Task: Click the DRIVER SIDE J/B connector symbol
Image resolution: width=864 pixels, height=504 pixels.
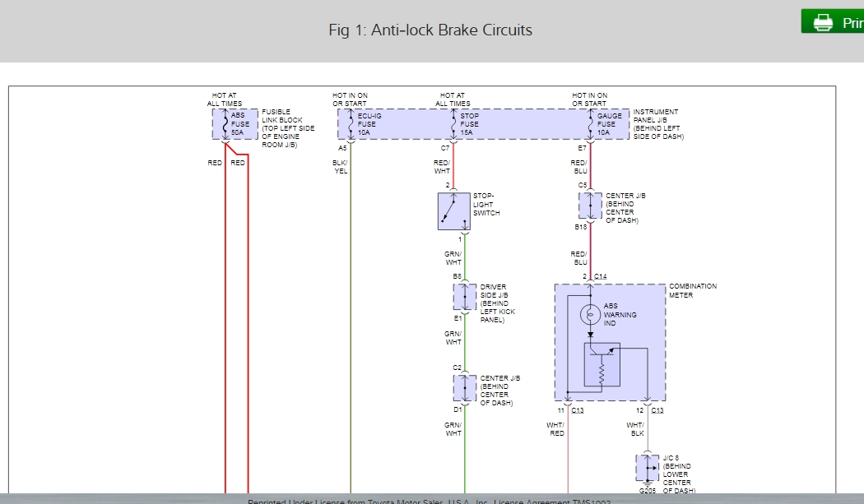Action: [465, 298]
